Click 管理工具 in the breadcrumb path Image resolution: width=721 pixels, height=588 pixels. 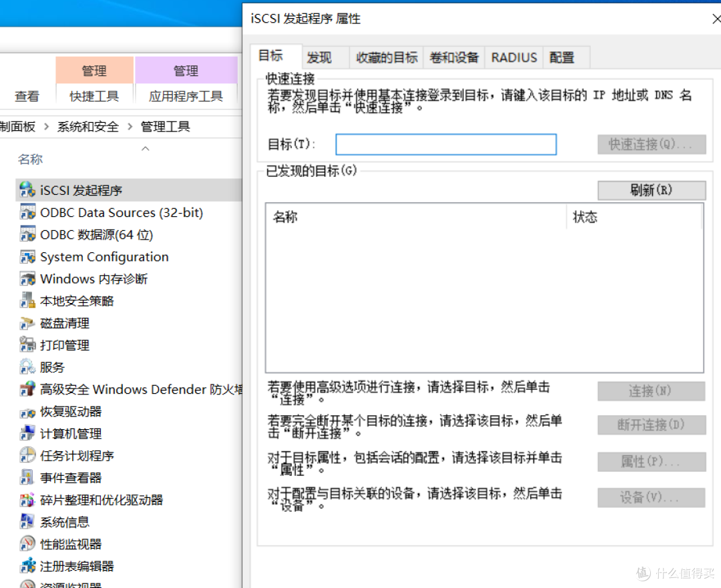pyautogui.click(x=165, y=126)
